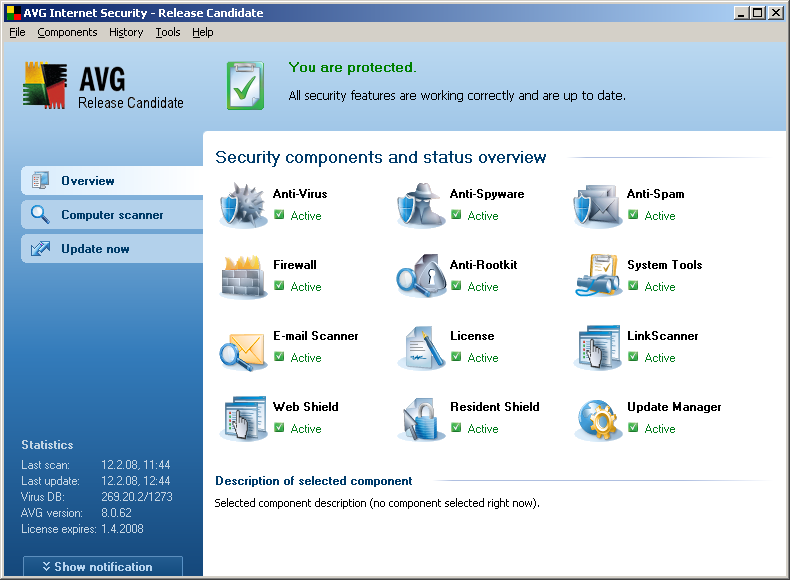
Task: Click the 'You are protected.' status text
Action: pyautogui.click(x=352, y=68)
